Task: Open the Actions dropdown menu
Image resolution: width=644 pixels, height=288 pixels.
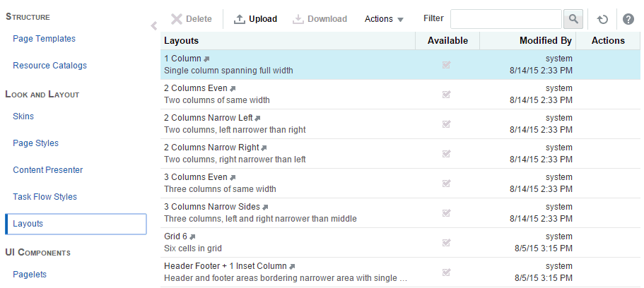Action: 384,19
